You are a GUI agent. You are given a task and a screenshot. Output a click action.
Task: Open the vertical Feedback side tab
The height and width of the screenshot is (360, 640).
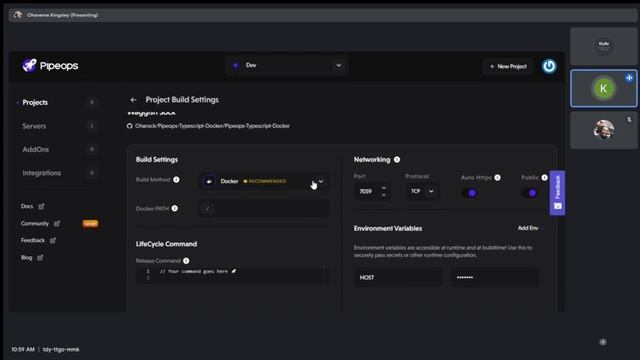tap(557, 193)
